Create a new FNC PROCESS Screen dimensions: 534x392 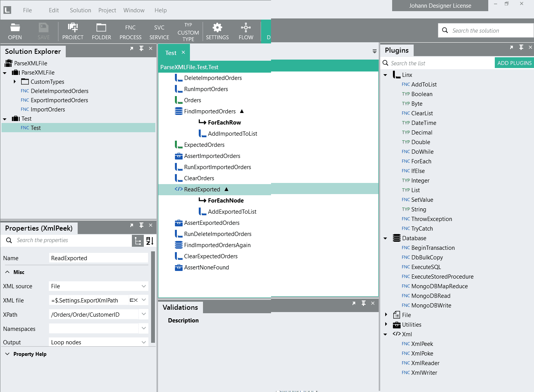tap(130, 32)
